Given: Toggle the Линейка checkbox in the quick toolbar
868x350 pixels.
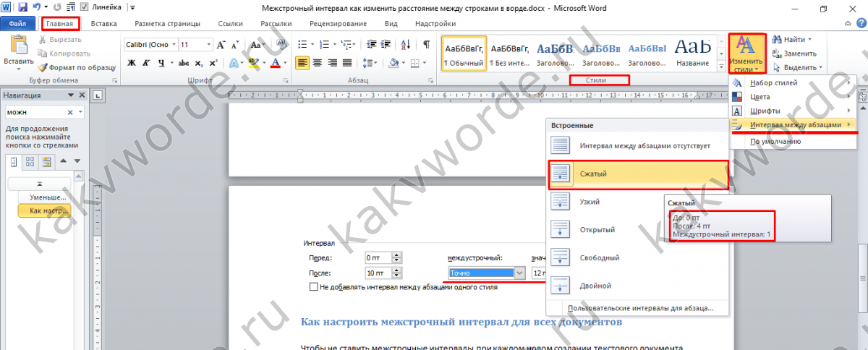Looking at the screenshot, I should pos(85,7).
